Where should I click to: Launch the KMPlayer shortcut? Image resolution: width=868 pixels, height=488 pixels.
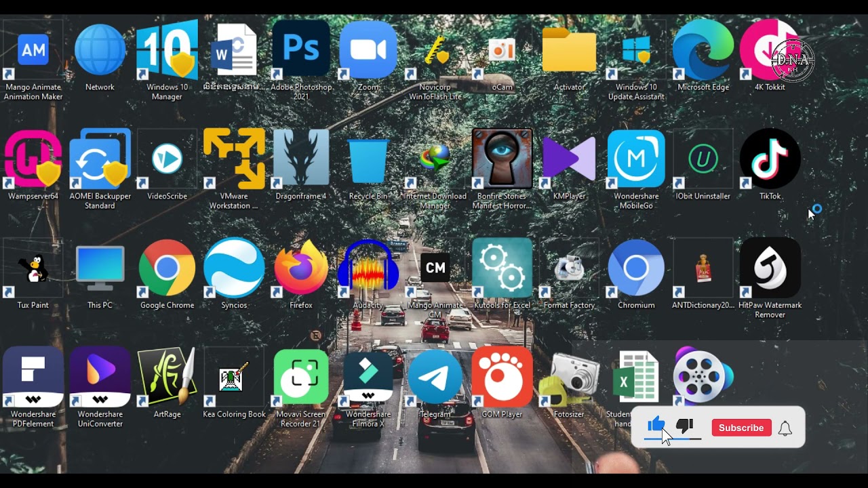569,160
